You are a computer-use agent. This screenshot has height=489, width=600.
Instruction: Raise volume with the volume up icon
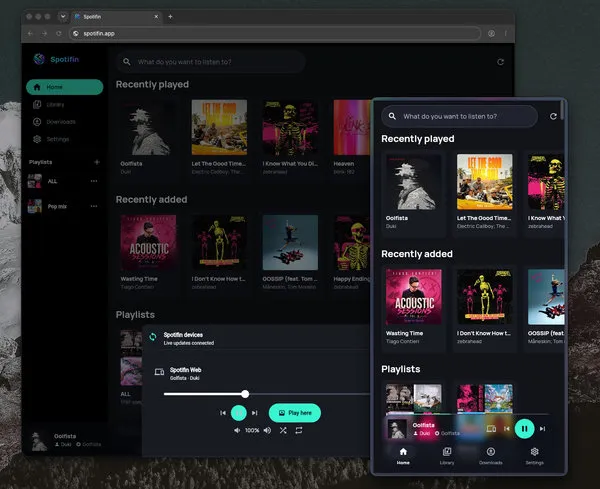click(267, 430)
